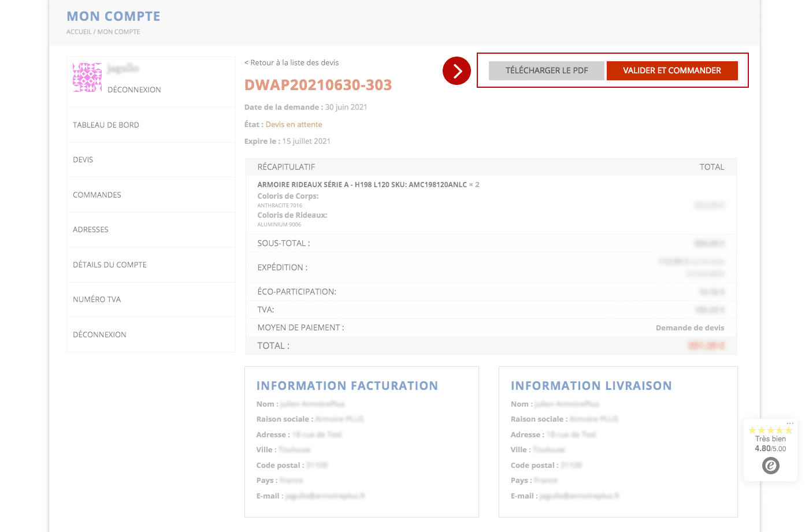Click the Trusted Shops badge logo

click(x=771, y=466)
